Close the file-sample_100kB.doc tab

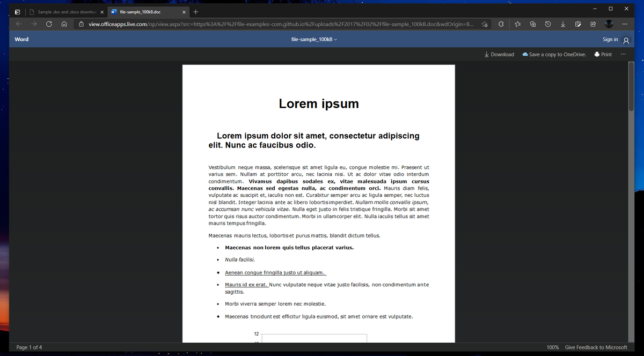(x=184, y=12)
